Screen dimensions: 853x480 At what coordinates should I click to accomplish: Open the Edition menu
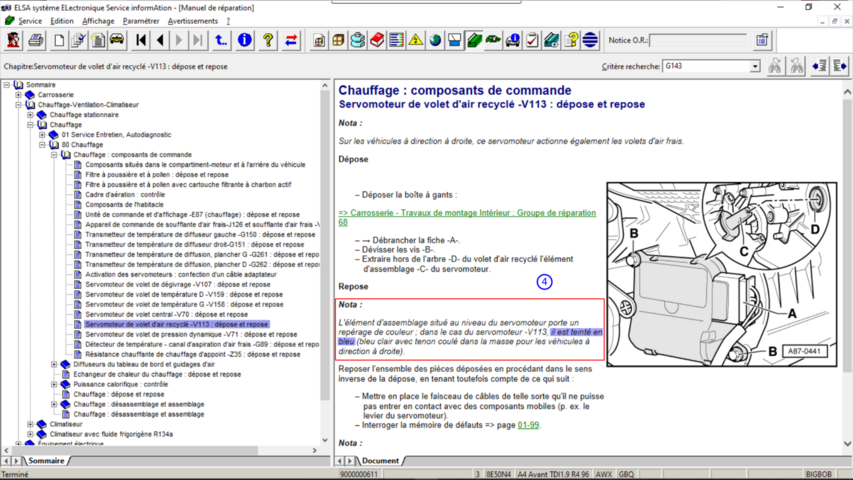click(61, 21)
